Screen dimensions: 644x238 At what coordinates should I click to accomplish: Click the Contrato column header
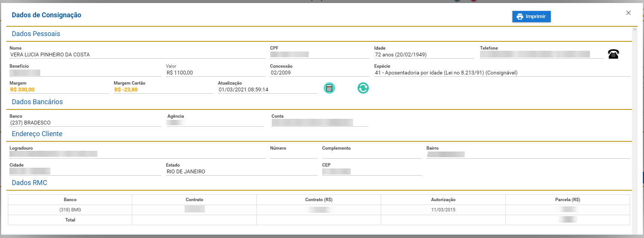(194, 200)
